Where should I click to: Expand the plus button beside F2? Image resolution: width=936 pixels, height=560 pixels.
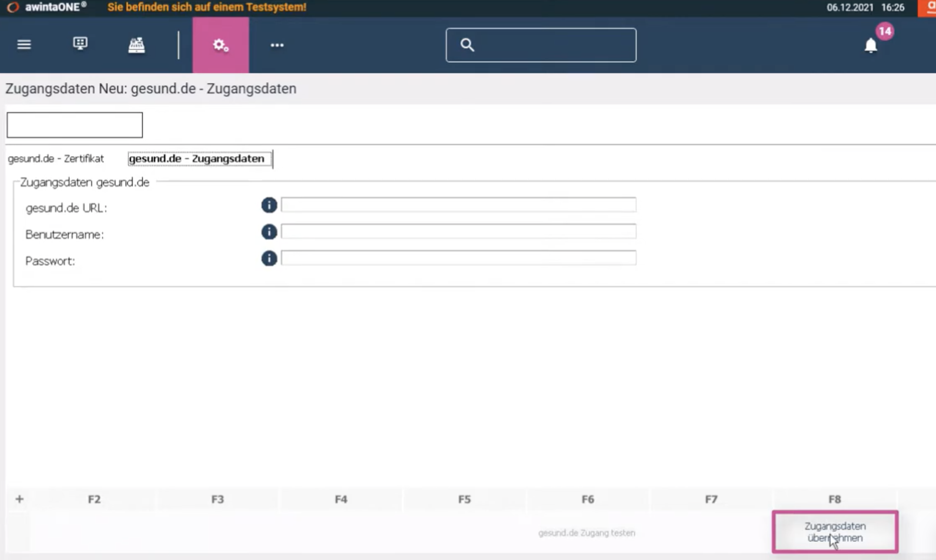(20, 499)
